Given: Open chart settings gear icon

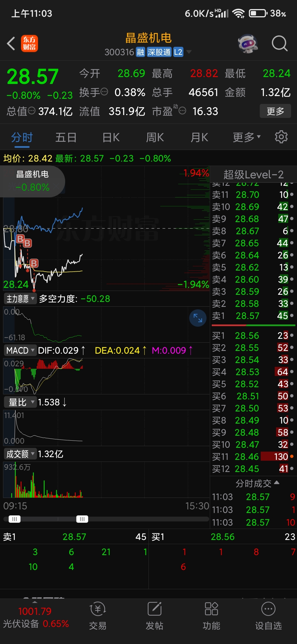Looking at the screenshot, I should click(x=281, y=137).
